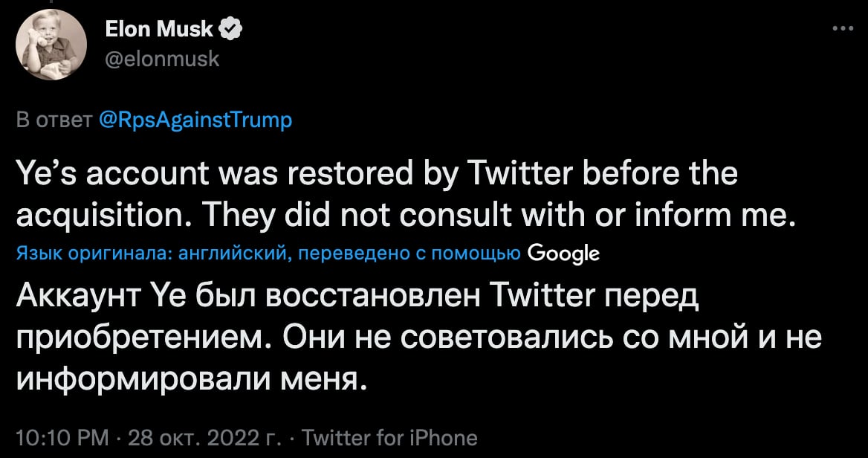Open the @elonmusk handle link

click(x=163, y=58)
